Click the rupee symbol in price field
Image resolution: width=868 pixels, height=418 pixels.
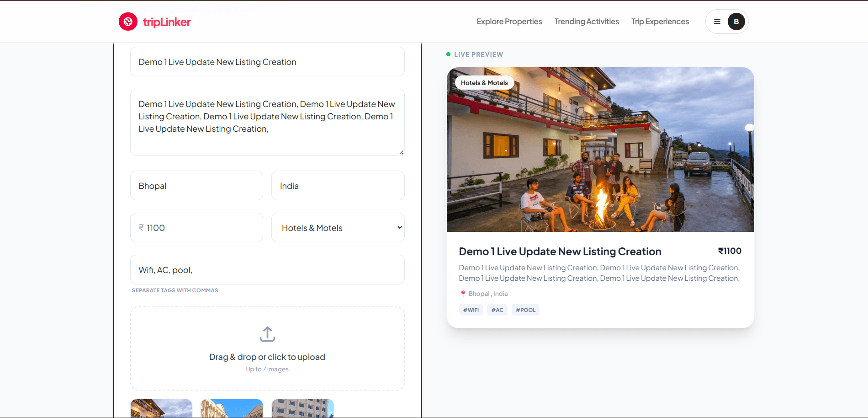point(141,227)
